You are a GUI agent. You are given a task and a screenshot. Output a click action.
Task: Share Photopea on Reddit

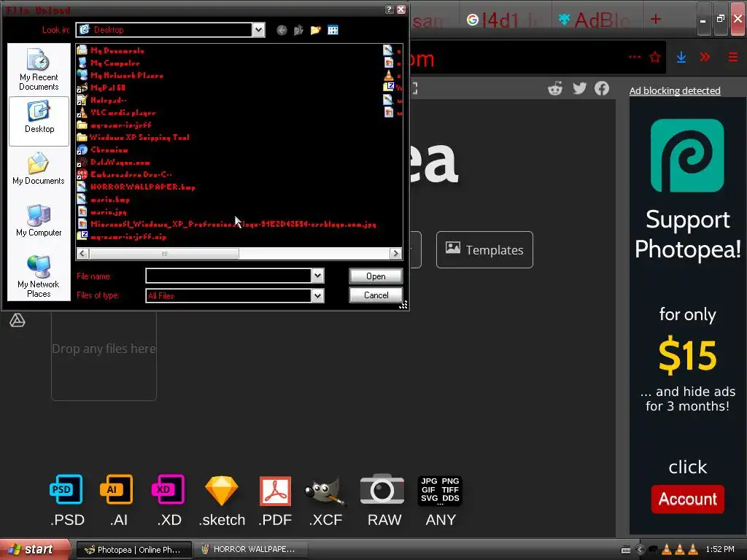[x=555, y=88]
